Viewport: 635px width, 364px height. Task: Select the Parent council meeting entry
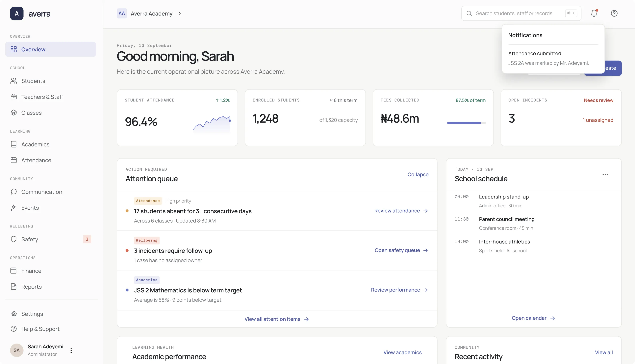click(x=534, y=223)
